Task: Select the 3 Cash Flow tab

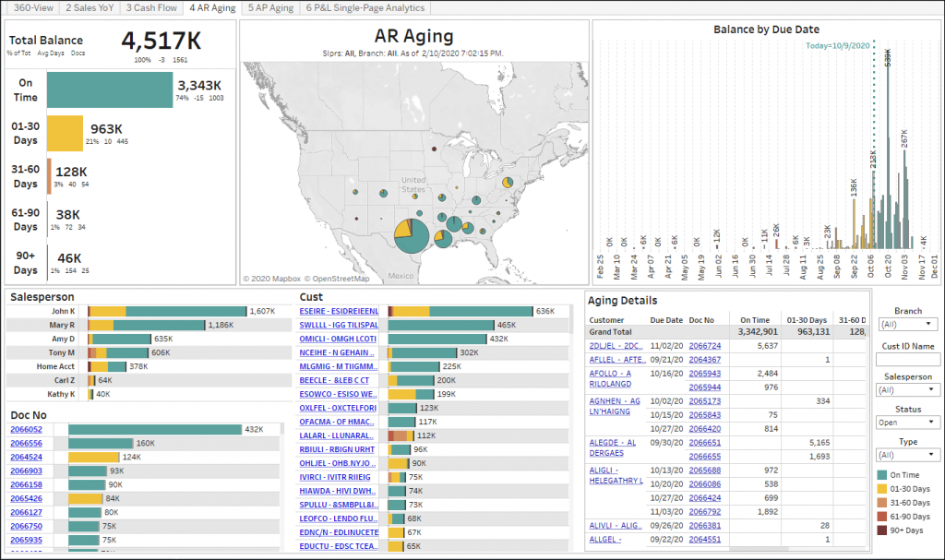Action: pyautogui.click(x=150, y=8)
